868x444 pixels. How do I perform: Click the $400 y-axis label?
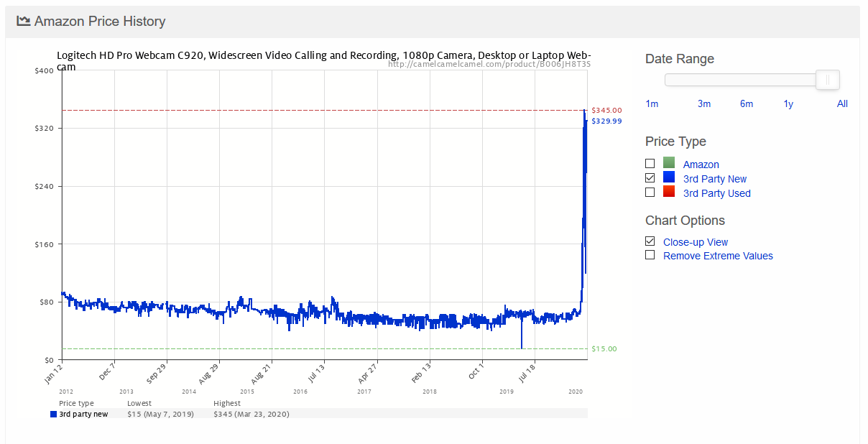tap(44, 70)
